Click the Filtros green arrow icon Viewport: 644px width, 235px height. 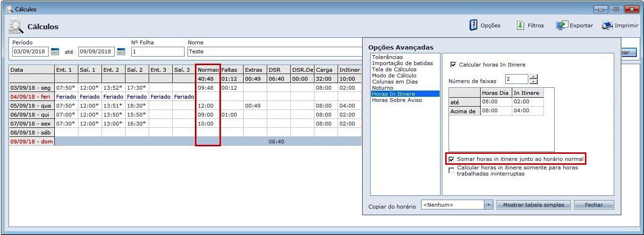click(521, 25)
